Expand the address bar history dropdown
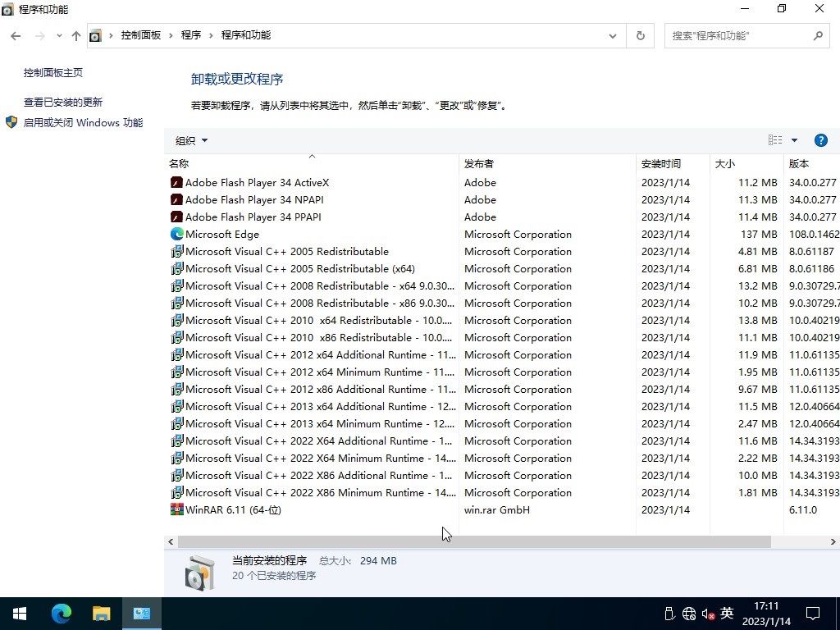The width and height of the screenshot is (840, 630). (x=612, y=36)
